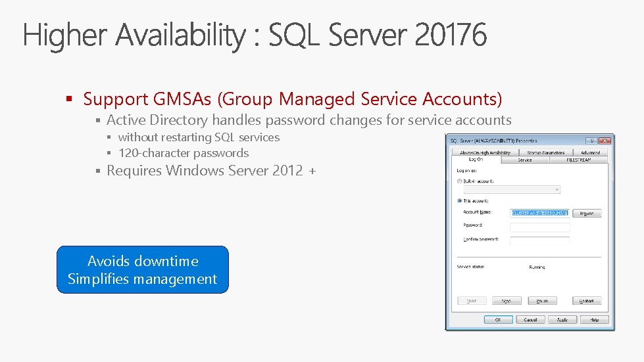Screen dimensions: 644x362
Task: Close the SQL Server Properties dialog
Action: (605, 141)
